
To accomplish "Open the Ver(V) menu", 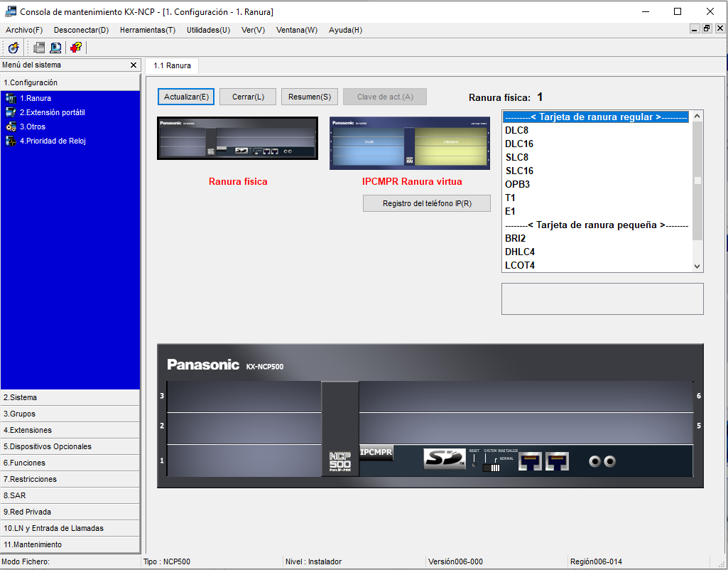I will point(253,30).
